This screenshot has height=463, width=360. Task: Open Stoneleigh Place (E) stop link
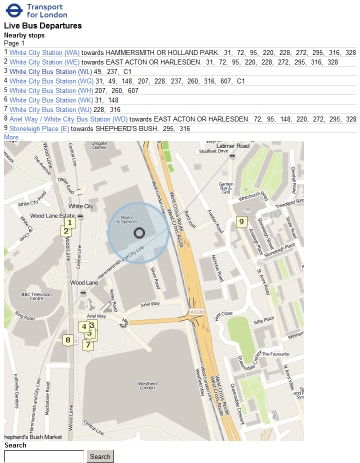(39, 129)
